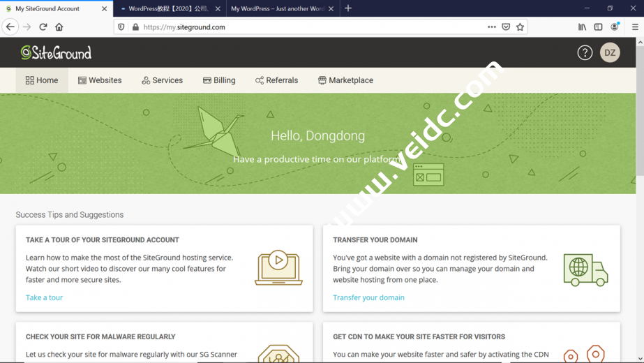Toggle the Firefox sidebar view
This screenshot has height=363, width=644.
[598, 27]
